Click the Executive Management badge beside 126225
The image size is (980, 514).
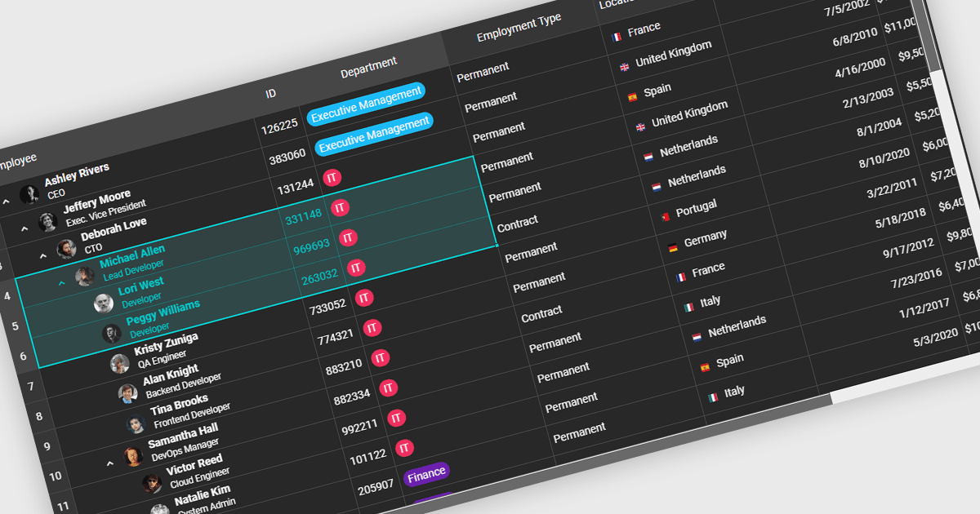point(366,104)
